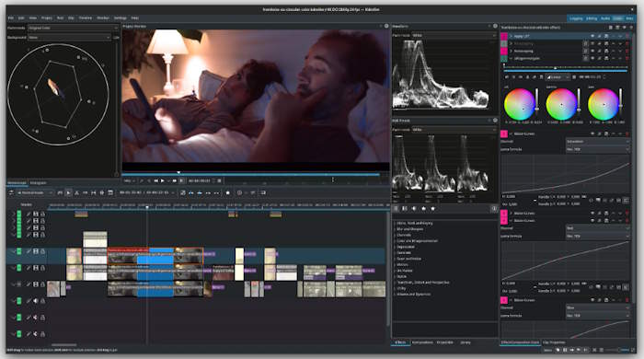Click the effects list favorites star icon
The image size is (644, 359).
click(432, 209)
